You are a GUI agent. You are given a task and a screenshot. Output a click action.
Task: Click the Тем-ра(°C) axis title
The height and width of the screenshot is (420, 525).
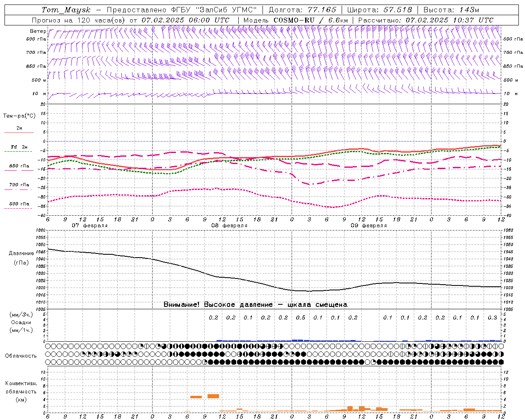point(19,116)
